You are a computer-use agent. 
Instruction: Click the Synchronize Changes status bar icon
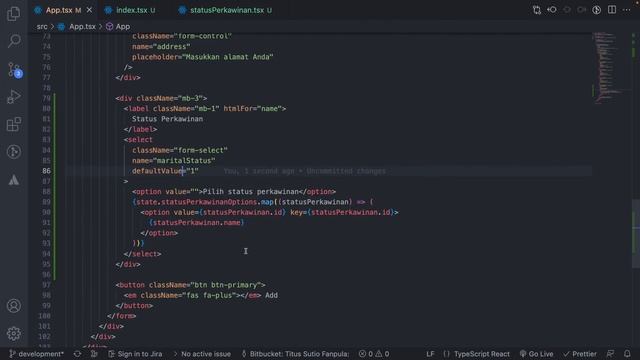point(77,354)
